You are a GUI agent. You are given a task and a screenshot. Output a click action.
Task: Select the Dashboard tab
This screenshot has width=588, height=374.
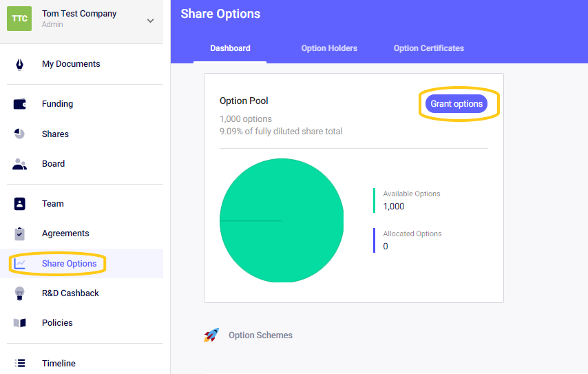coord(230,48)
